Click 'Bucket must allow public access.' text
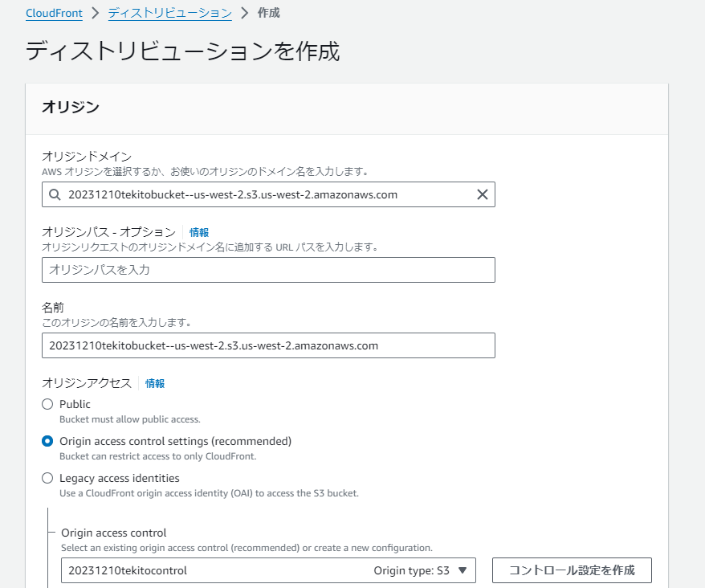 [130, 419]
